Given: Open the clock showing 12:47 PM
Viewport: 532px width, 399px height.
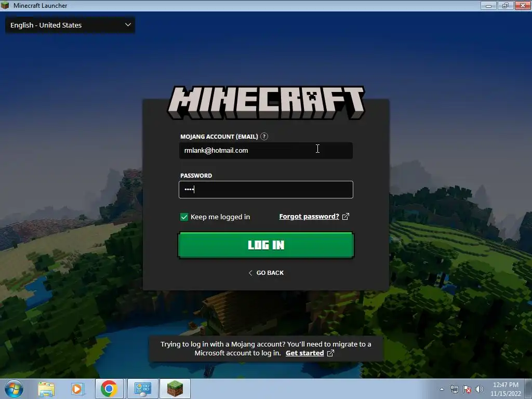Looking at the screenshot, I should coord(506,389).
